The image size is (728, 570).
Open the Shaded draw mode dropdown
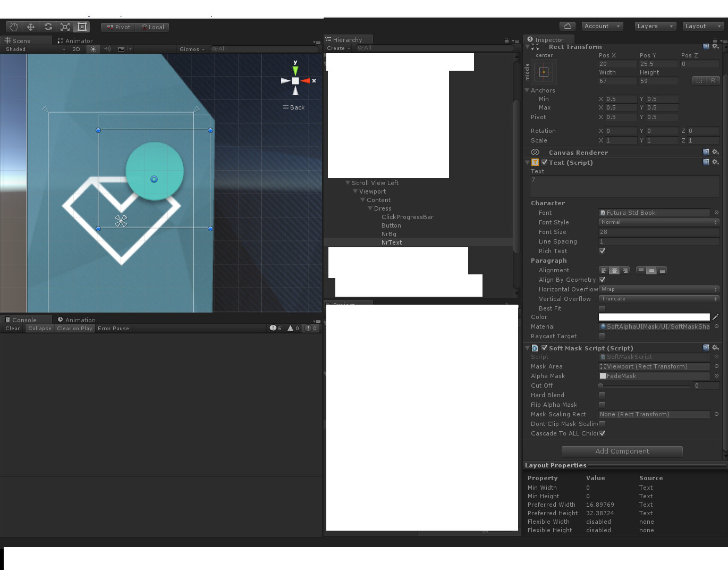click(x=32, y=49)
